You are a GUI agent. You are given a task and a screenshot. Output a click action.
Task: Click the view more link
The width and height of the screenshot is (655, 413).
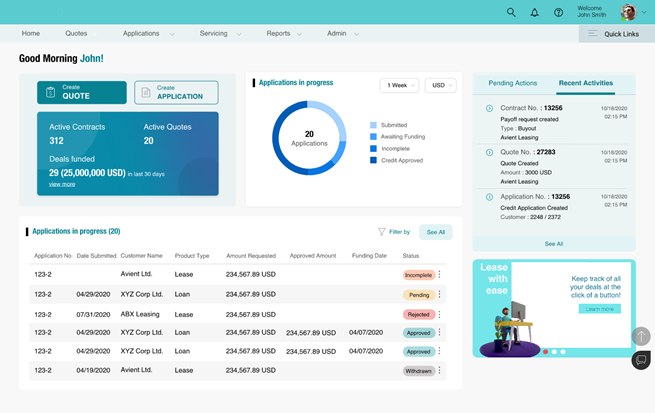[62, 184]
